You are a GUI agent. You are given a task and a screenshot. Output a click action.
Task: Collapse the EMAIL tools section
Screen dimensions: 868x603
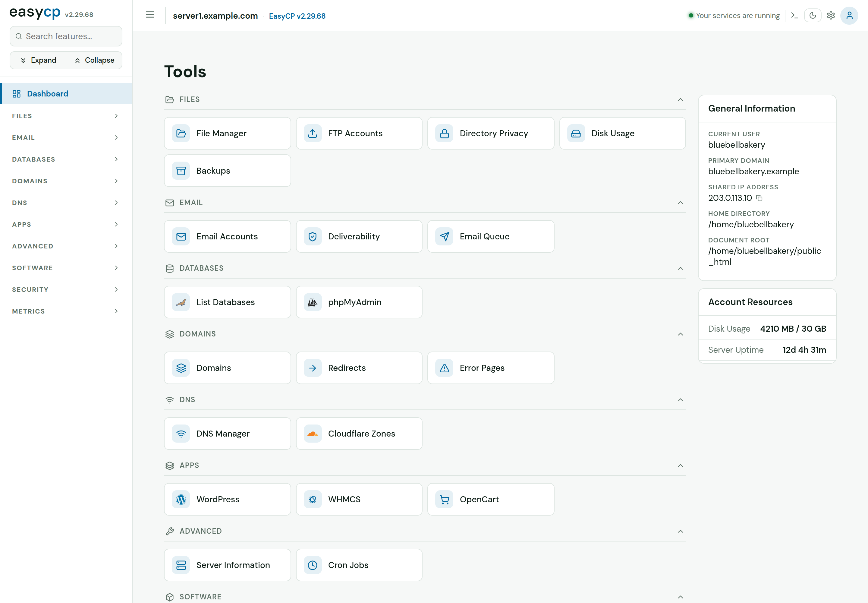pyautogui.click(x=680, y=203)
